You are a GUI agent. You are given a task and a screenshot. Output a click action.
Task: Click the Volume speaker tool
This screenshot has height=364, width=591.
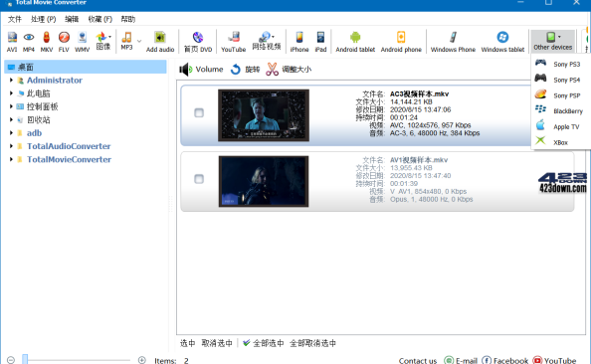click(x=201, y=70)
